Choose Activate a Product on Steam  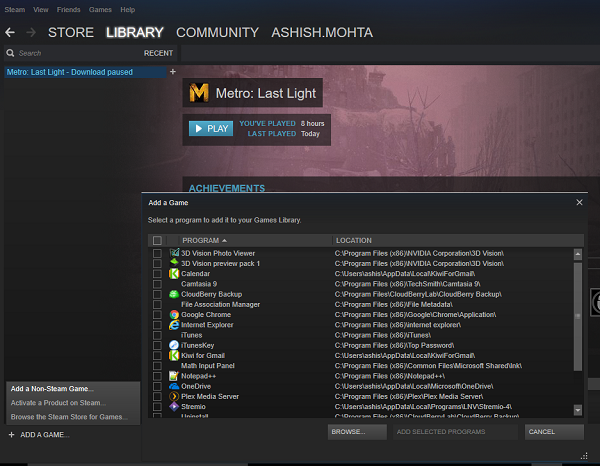(58, 403)
